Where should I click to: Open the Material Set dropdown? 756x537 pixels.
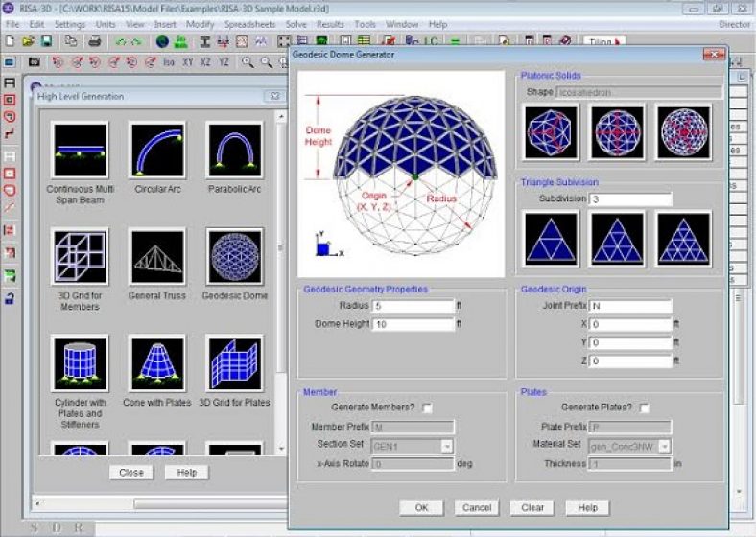665,446
